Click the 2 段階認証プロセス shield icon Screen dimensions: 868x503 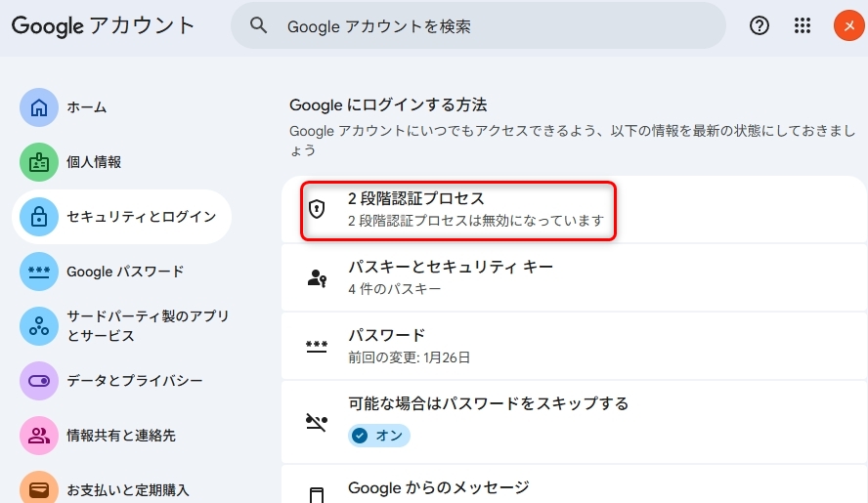point(317,209)
